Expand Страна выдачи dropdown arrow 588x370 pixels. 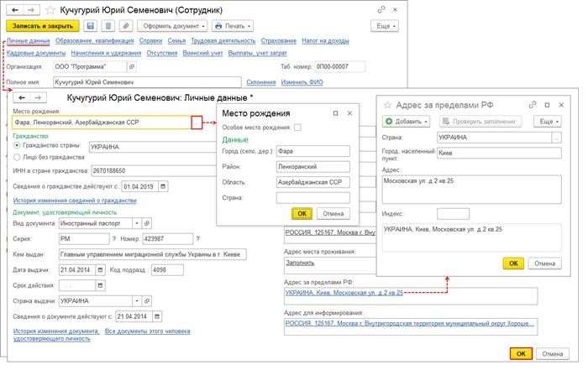pos(137,300)
